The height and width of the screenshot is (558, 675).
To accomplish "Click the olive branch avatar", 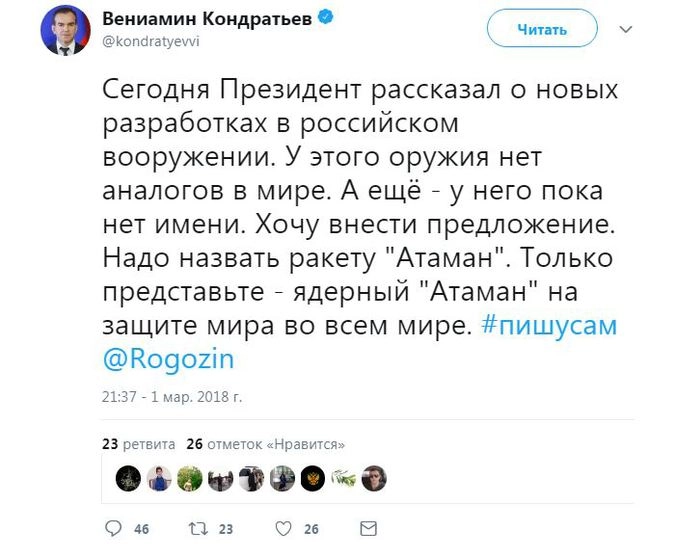I will 343,478.
